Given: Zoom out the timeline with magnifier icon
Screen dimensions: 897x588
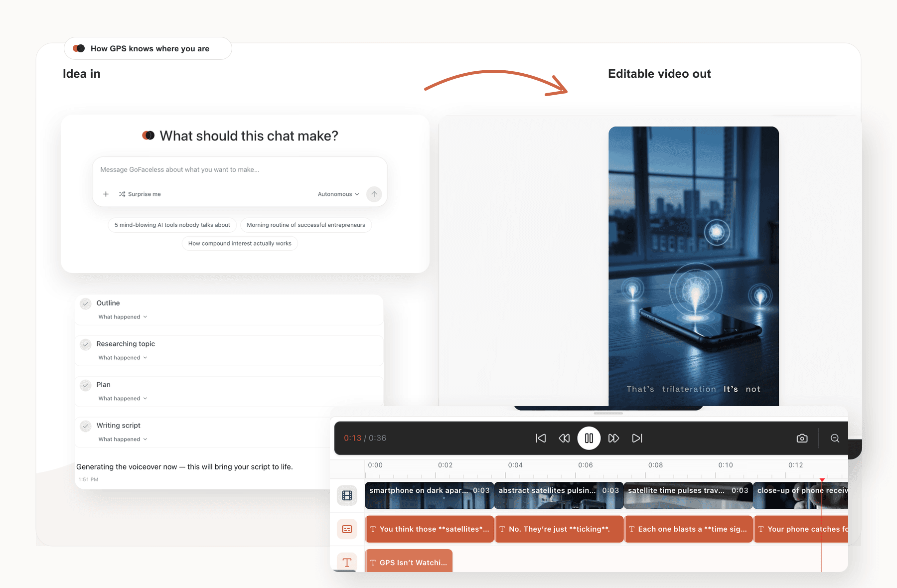Looking at the screenshot, I should pos(835,438).
